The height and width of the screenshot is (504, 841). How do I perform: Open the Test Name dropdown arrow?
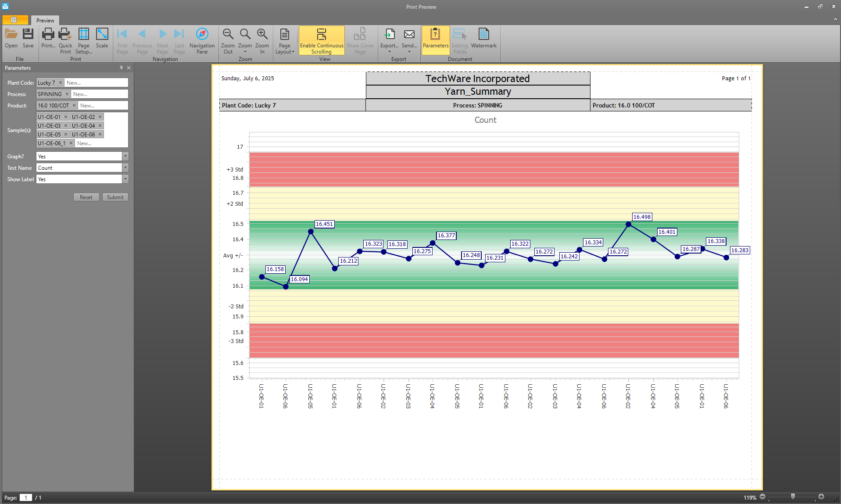[x=125, y=168]
